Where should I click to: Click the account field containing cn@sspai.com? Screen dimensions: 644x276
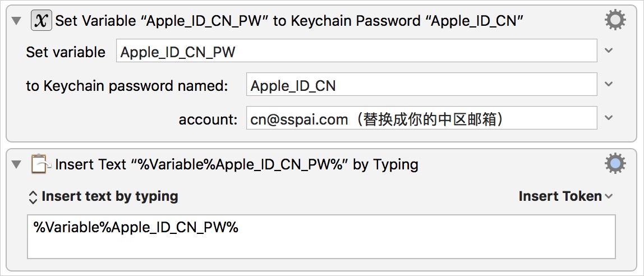click(x=421, y=119)
